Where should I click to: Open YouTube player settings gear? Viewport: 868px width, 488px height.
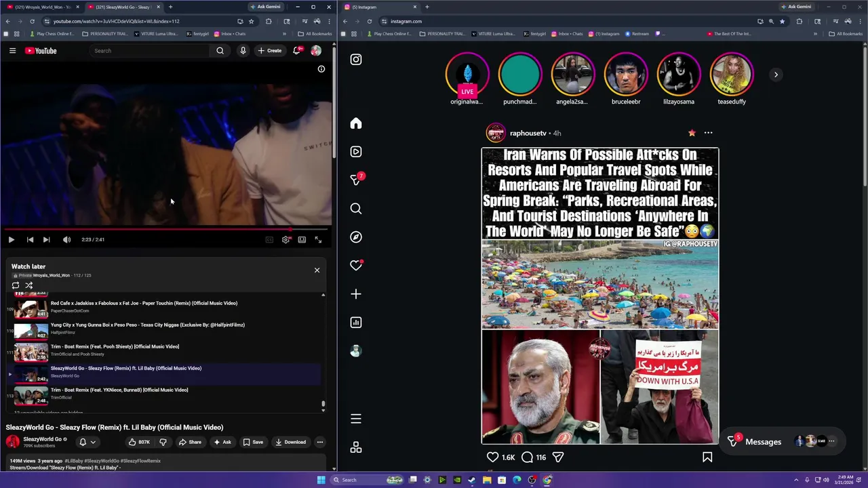[286, 239]
